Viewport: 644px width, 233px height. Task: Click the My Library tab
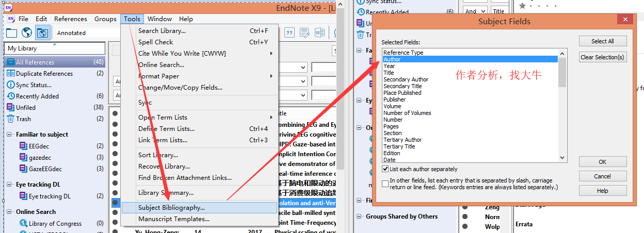[x=54, y=48]
